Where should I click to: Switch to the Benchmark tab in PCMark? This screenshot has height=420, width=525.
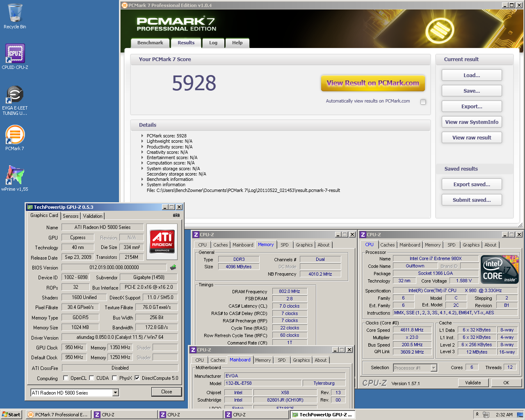click(x=150, y=43)
